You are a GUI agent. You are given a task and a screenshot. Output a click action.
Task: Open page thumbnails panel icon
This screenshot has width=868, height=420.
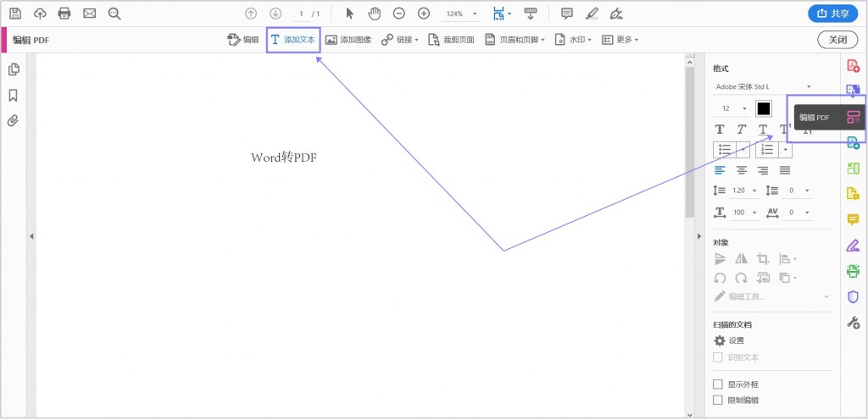pyautogui.click(x=14, y=69)
